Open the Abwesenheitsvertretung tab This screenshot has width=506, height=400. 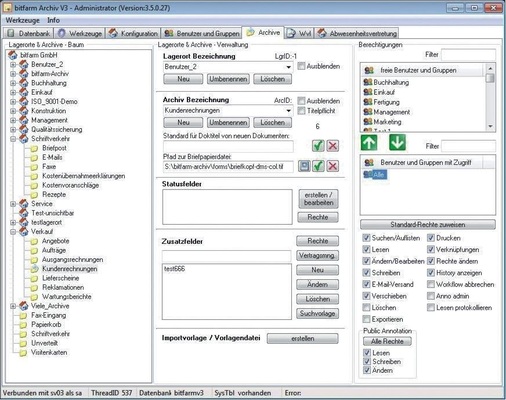coord(357,33)
